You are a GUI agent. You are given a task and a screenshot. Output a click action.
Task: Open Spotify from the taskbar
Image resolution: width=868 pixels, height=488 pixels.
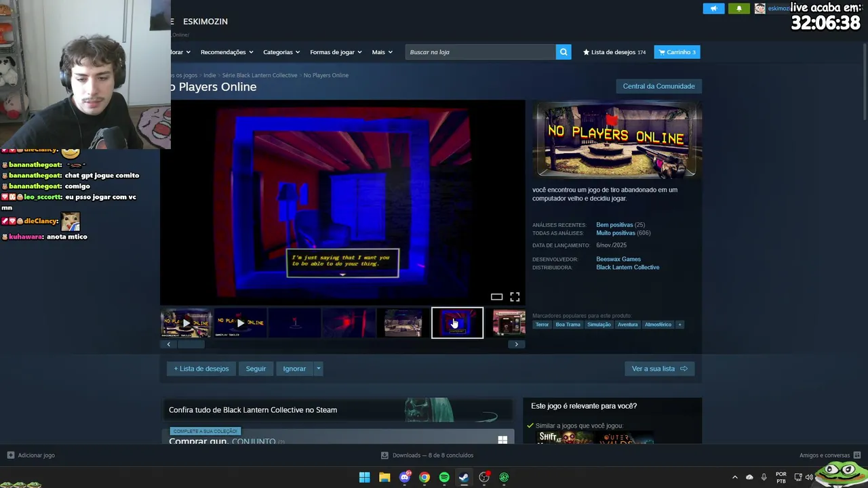[x=444, y=477]
